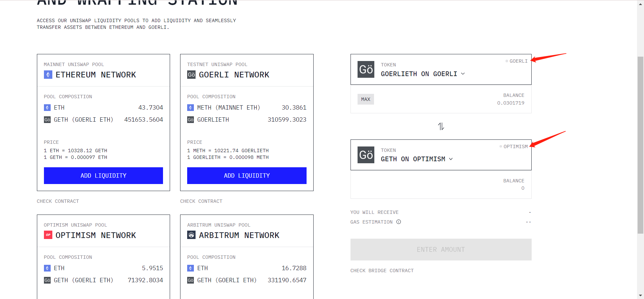Image resolution: width=644 pixels, height=299 pixels.
Task: Click the Gö icon beside GoerliETH token
Action: click(x=366, y=69)
